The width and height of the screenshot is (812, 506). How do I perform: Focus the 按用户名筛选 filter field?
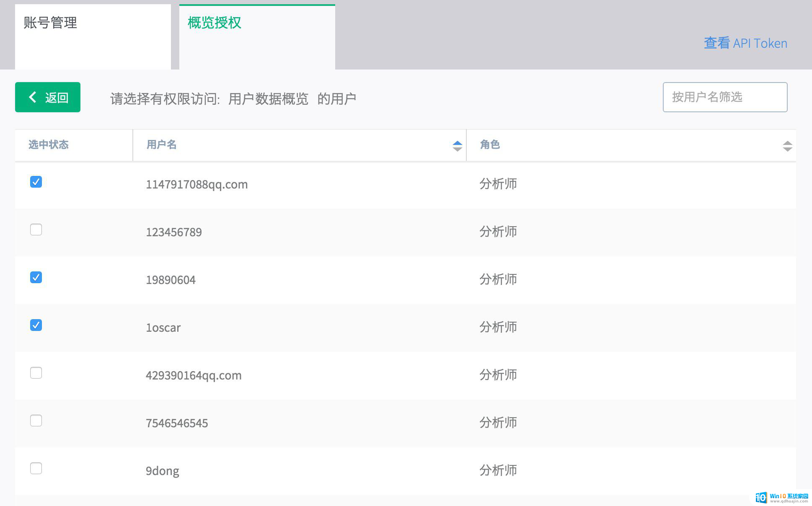coord(725,97)
